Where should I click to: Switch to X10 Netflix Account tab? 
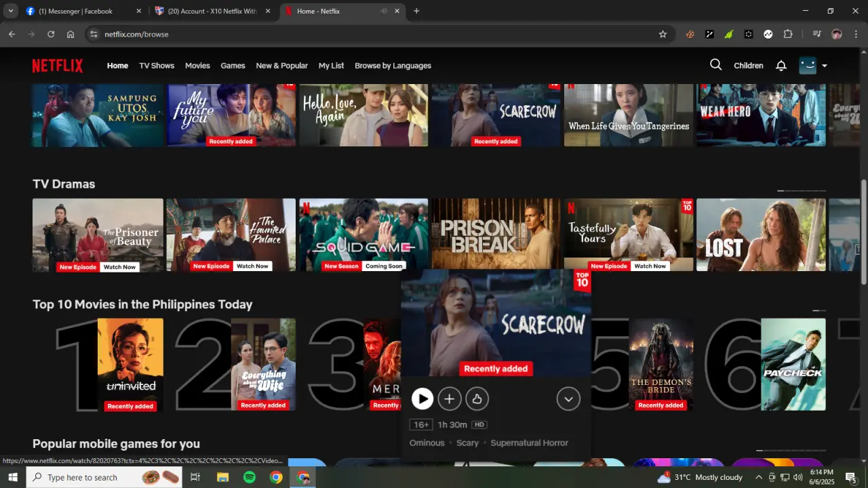[212, 11]
